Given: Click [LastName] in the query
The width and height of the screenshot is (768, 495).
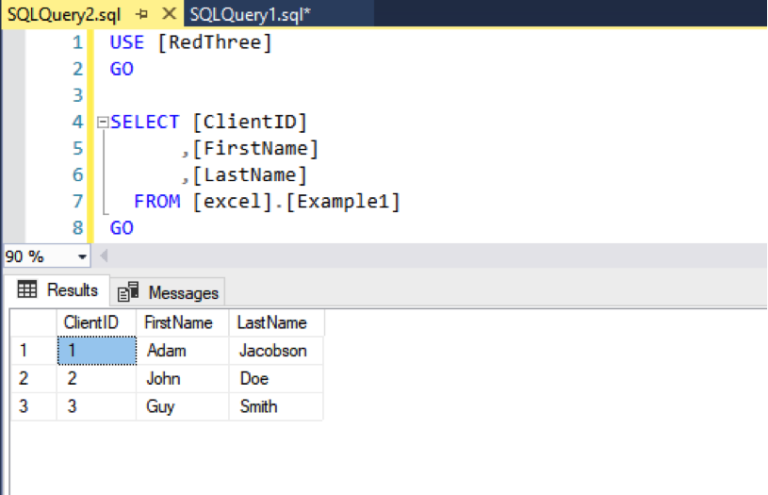Looking at the screenshot, I should [250, 175].
